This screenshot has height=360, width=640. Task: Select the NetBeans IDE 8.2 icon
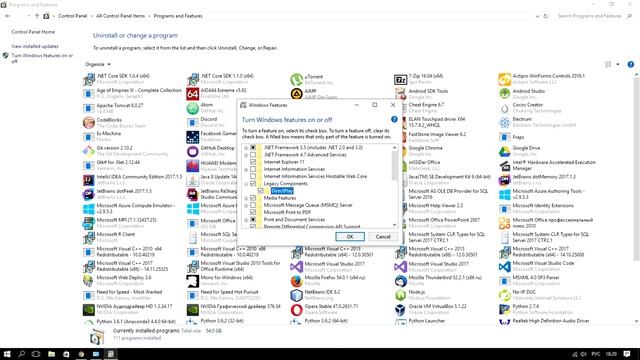[x=297, y=295]
